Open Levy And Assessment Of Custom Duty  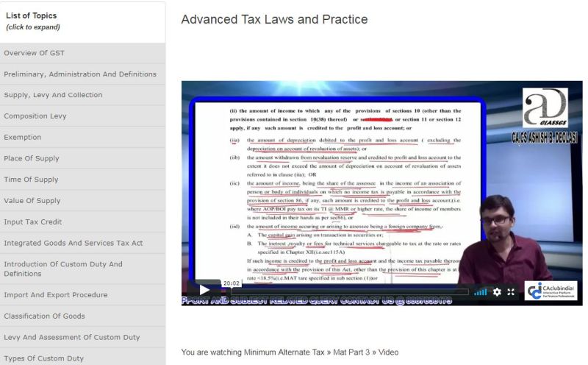click(71, 337)
